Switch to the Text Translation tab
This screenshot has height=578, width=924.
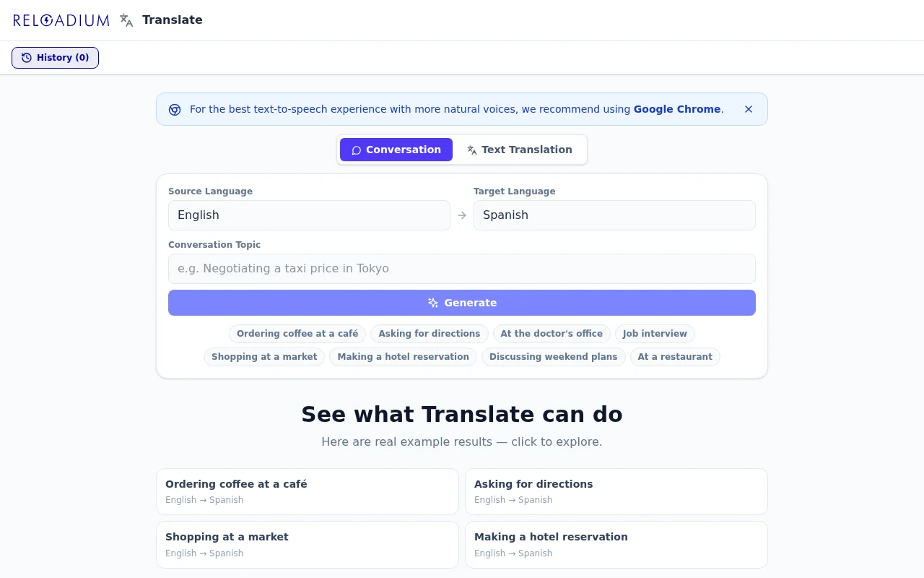[520, 150]
